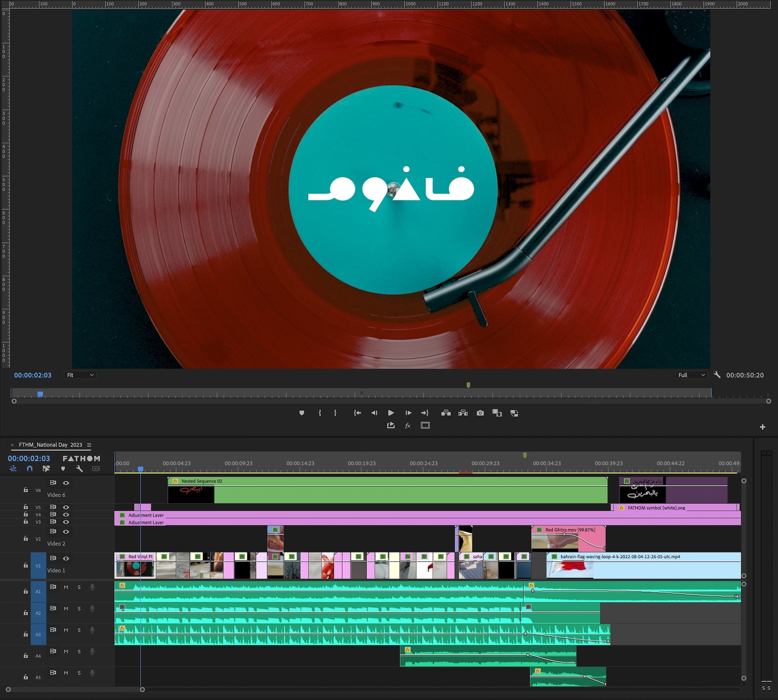Select the Nested Sequence 02 clip
The height and width of the screenshot is (700, 778).
pos(388,490)
